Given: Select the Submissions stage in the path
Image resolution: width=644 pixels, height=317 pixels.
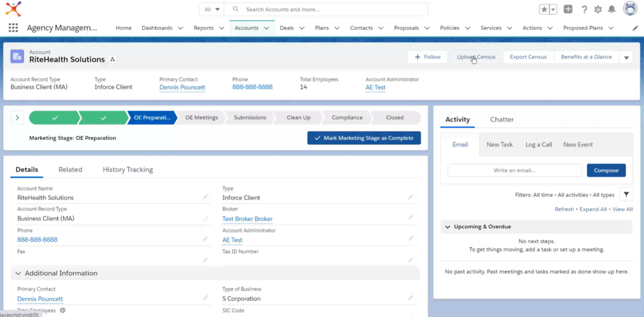Looking at the screenshot, I should (250, 118).
